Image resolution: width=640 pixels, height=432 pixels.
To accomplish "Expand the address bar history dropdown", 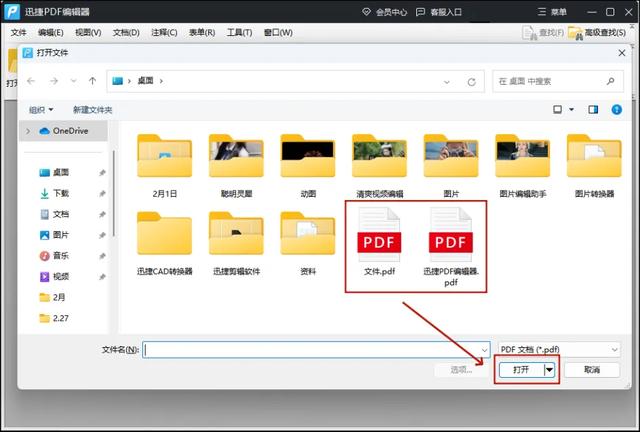I will coord(447,82).
